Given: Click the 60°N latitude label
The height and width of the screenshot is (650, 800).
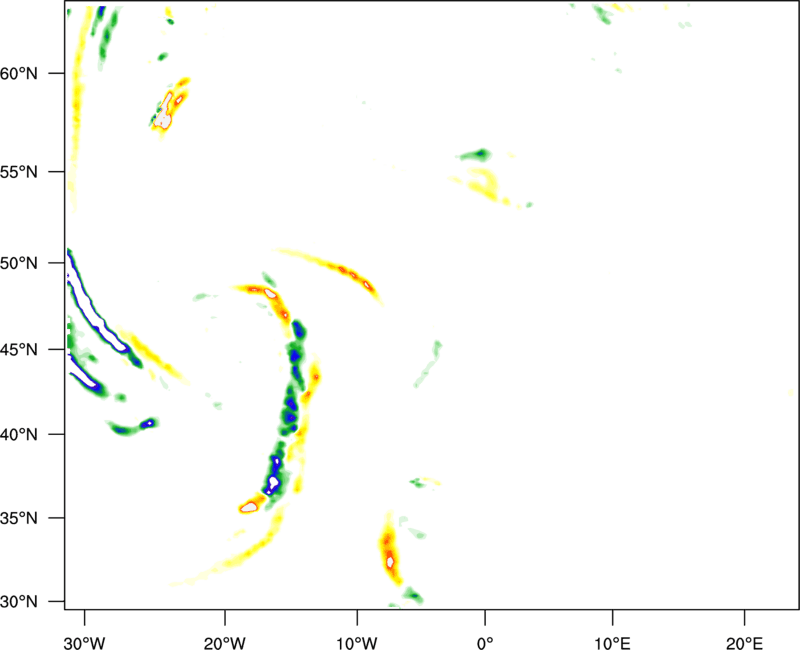Looking at the screenshot, I should [x=19, y=73].
